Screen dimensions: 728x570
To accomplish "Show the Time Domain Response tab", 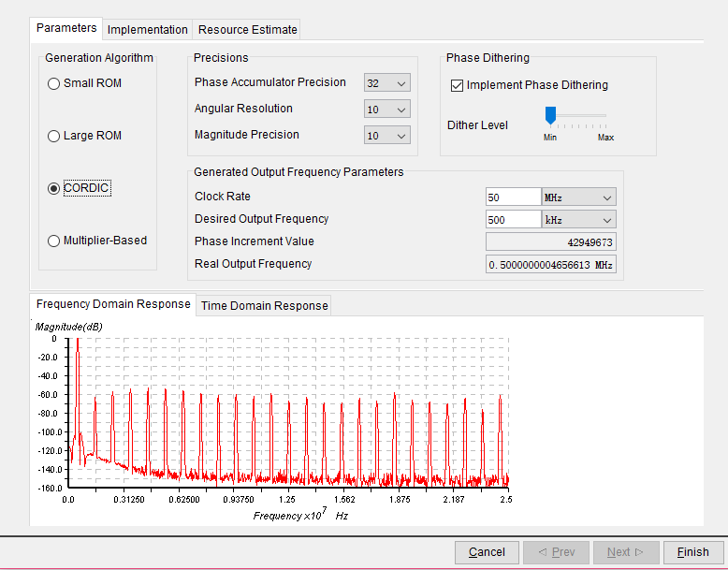I will pos(264,305).
